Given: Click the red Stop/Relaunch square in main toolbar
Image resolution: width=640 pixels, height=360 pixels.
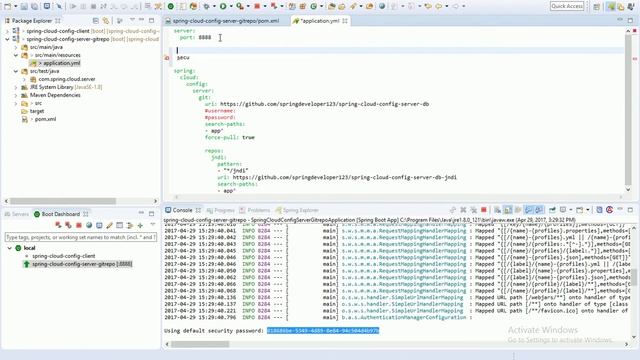Looking at the screenshot, I should (x=257, y=6).
